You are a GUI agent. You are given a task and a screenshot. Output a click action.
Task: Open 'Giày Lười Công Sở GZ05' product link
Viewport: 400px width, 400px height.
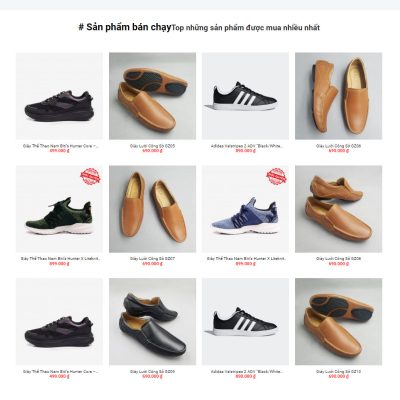152,146
